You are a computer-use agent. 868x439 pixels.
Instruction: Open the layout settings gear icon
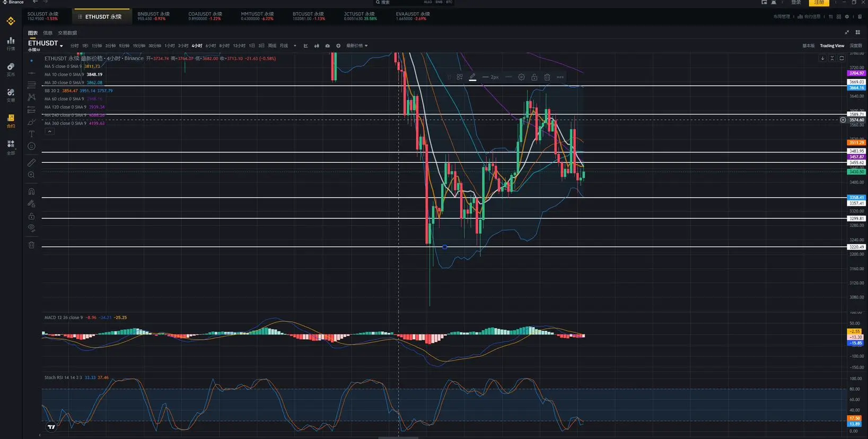coord(847,16)
